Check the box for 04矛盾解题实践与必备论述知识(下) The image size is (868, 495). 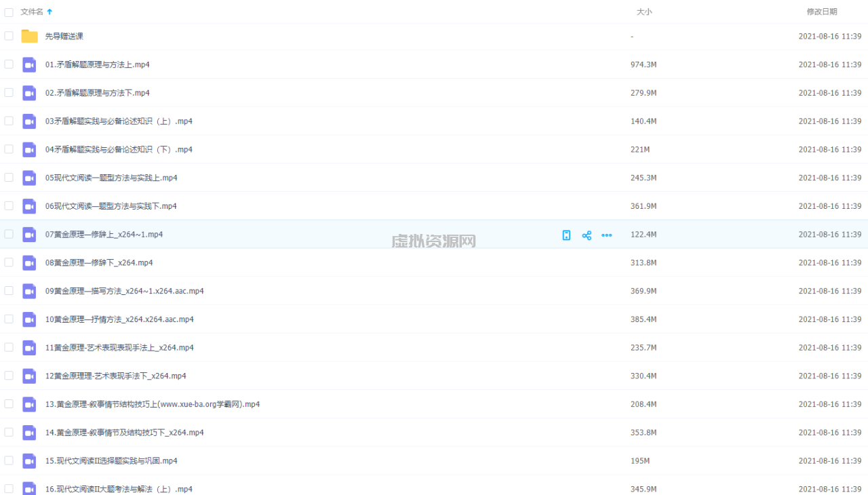coord(9,149)
